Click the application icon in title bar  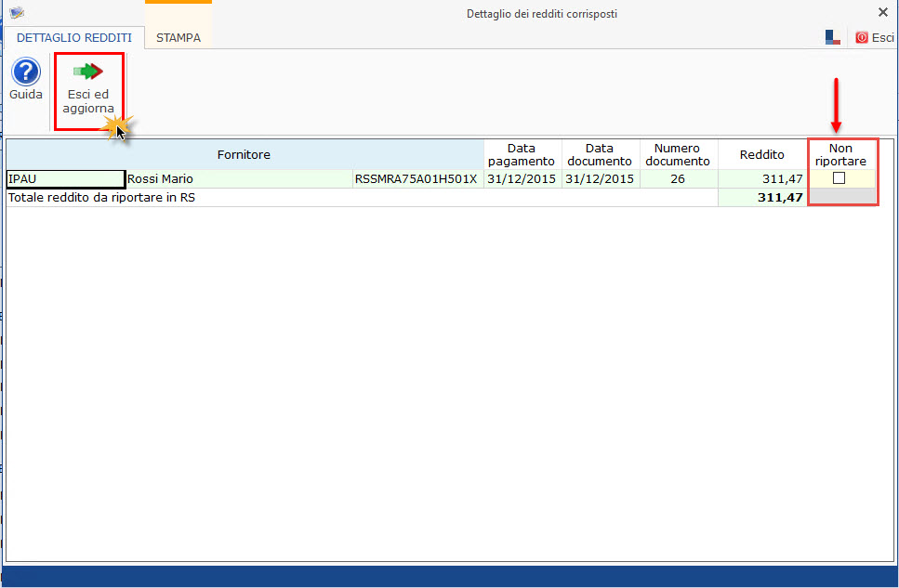16,13
